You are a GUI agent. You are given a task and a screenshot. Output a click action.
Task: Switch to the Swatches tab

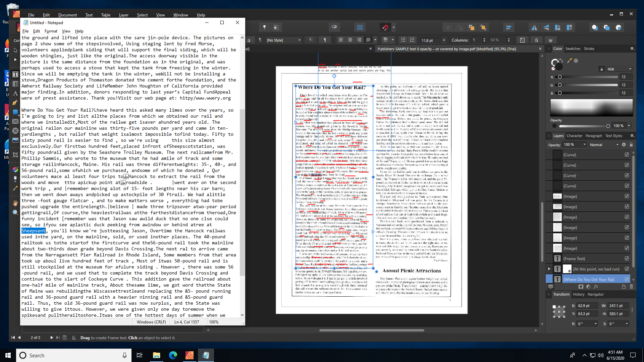pyautogui.click(x=573, y=49)
